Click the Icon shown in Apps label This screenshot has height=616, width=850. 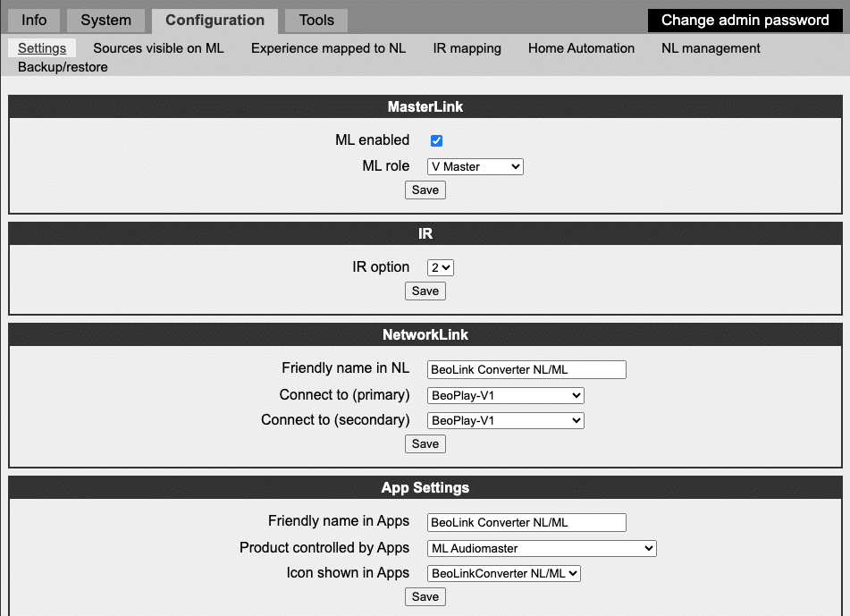tap(348, 572)
